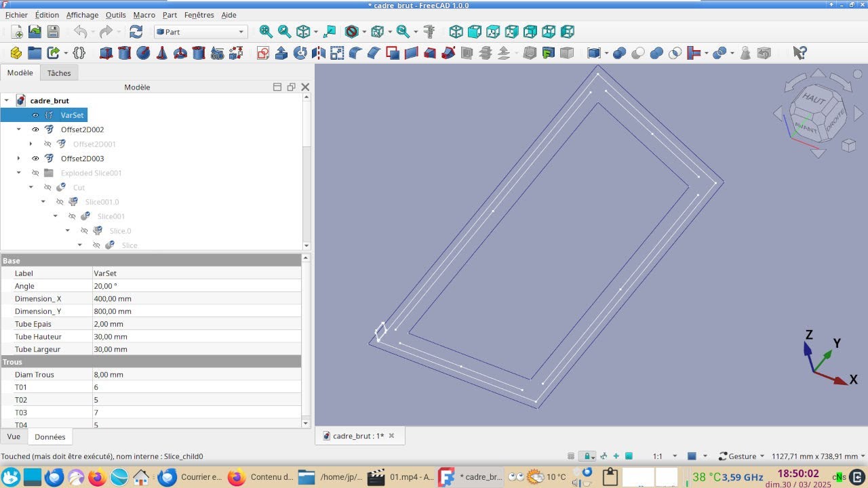This screenshot has height=488, width=868.
Task: Close the cadre_brut document tab
Action: click(392, 436)
